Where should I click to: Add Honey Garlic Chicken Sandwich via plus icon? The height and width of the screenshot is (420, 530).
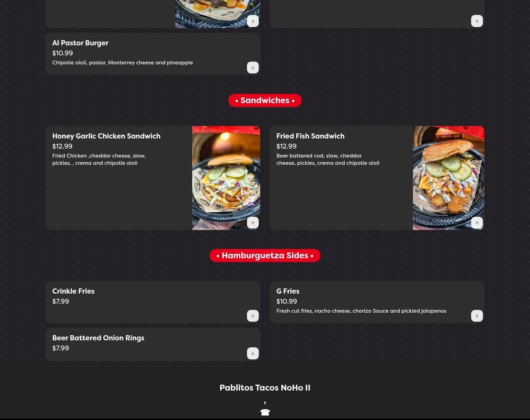pyautogui.click(x=253, y=223)
